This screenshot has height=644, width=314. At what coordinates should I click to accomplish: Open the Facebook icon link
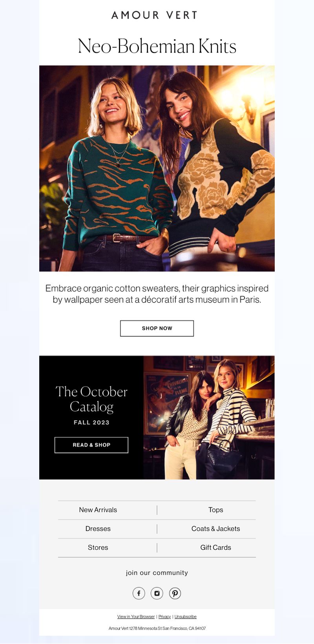click(x=139, y=593)
